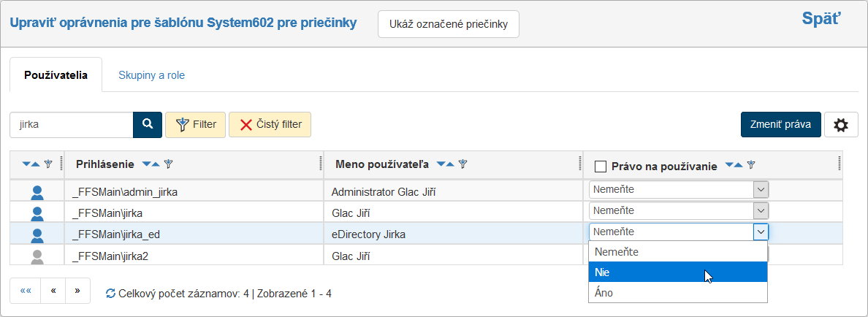Choose 'Áno' from the dropdown list
This screenshot has height=317, width=868.
677,293
